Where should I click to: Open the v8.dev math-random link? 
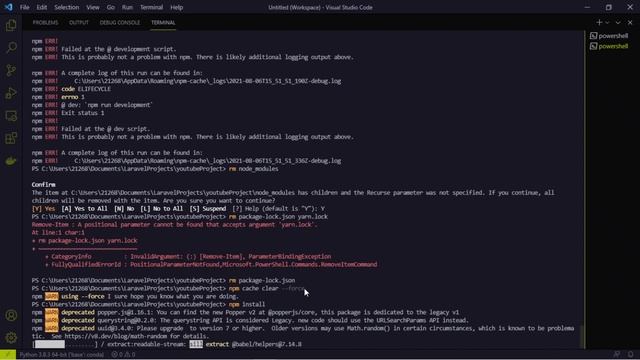(x=116, y=336)
